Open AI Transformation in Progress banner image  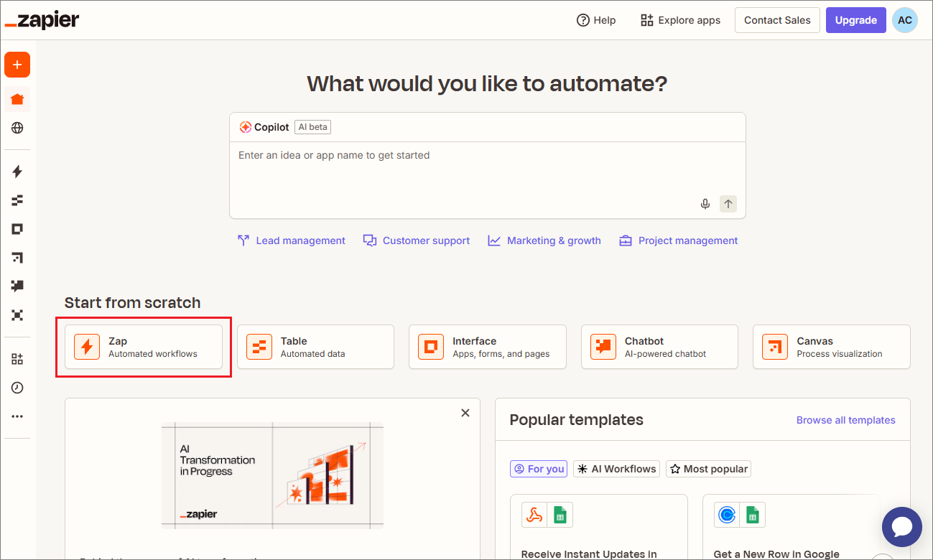272,475
